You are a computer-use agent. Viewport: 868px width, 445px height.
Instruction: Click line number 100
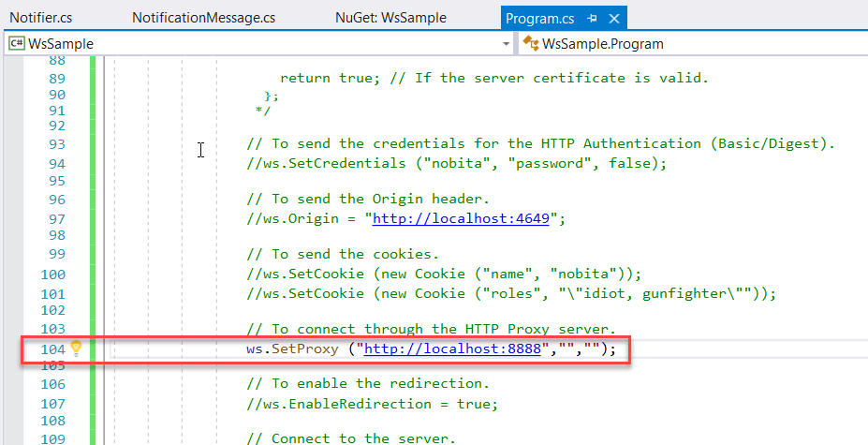[x=52, y=274]
